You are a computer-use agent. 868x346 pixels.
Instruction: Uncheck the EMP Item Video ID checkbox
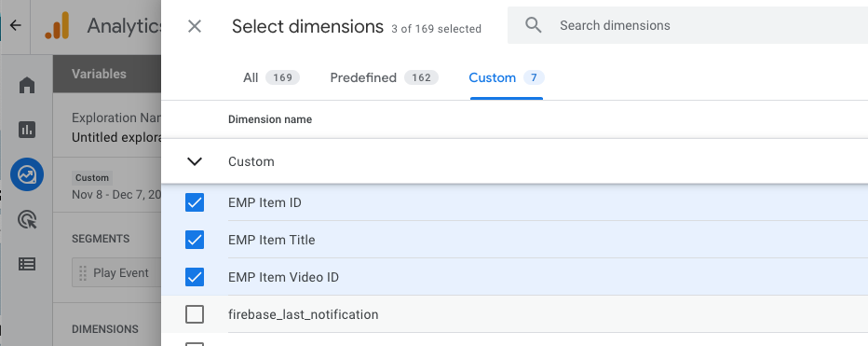click(x=195, y=277)
